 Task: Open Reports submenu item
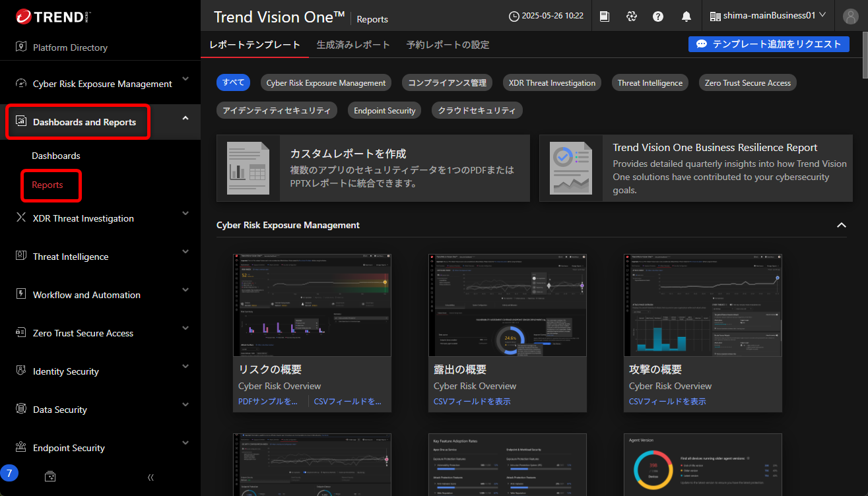[x=48, y=185]
